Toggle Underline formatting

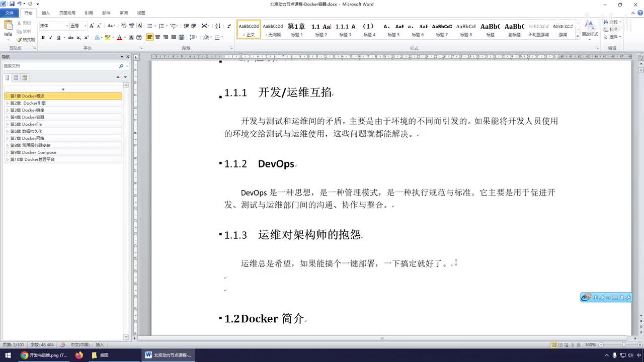click(58, 37)
